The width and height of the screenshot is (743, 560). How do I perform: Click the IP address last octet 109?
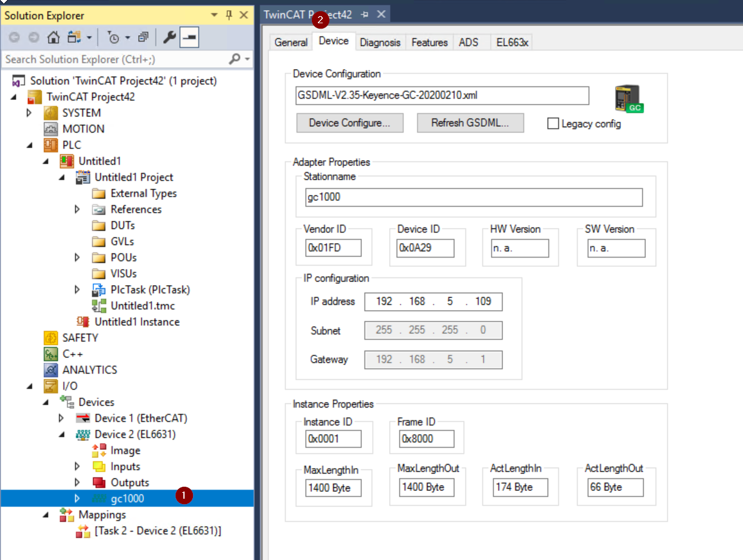pyautogui.click(x=483, y=301)
